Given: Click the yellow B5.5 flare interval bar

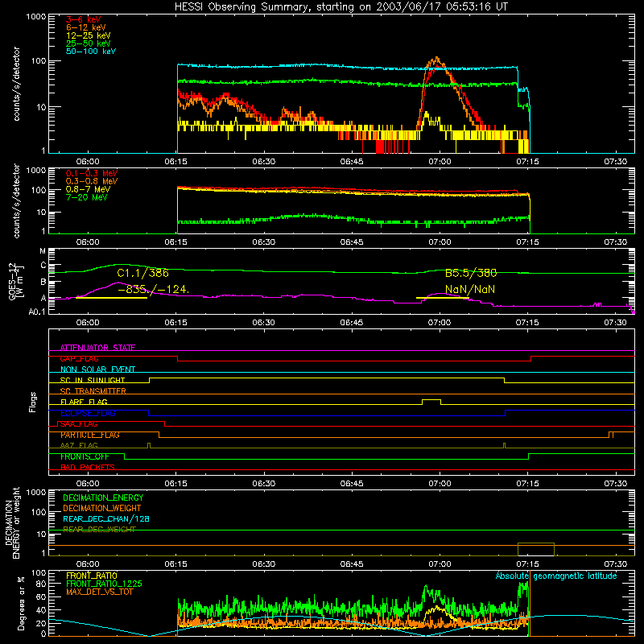Looking at the screenshot, I should point(442,297).
